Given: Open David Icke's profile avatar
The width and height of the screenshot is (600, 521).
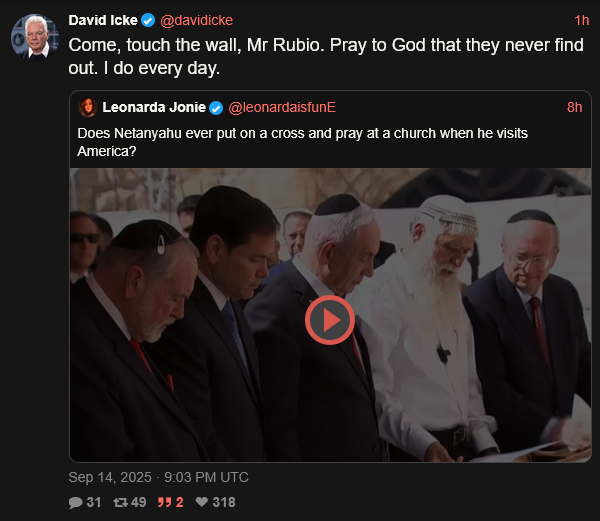Looking at the screenshot, I should [34, 37].
